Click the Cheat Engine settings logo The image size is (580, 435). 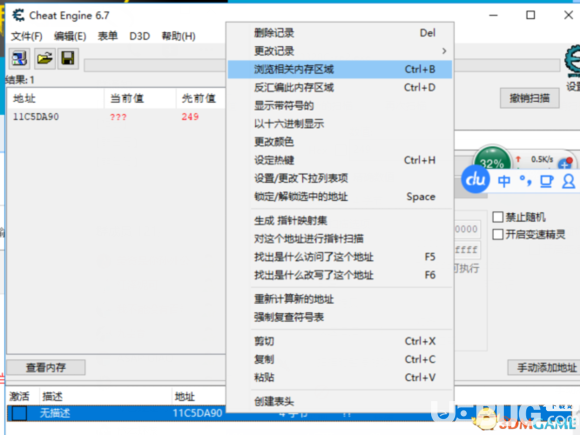(572, 61)
